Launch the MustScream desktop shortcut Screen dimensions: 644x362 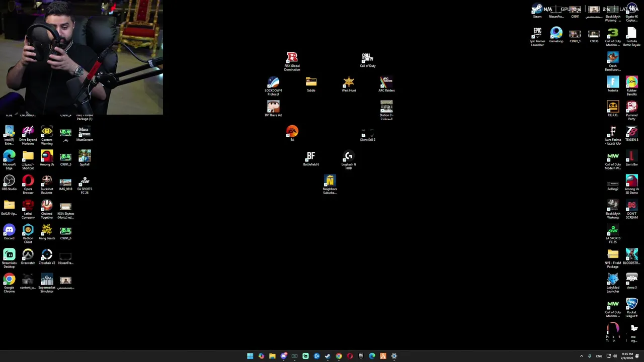[x=85, y=134]
